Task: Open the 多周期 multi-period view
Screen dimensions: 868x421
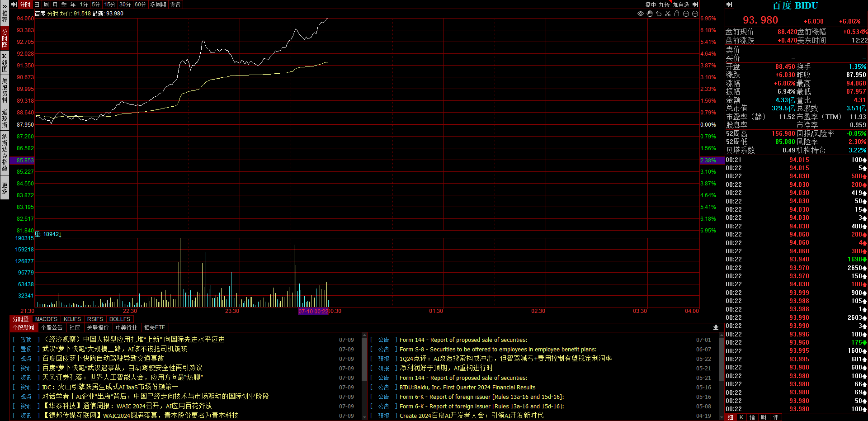Action: [x=158, y=5]
